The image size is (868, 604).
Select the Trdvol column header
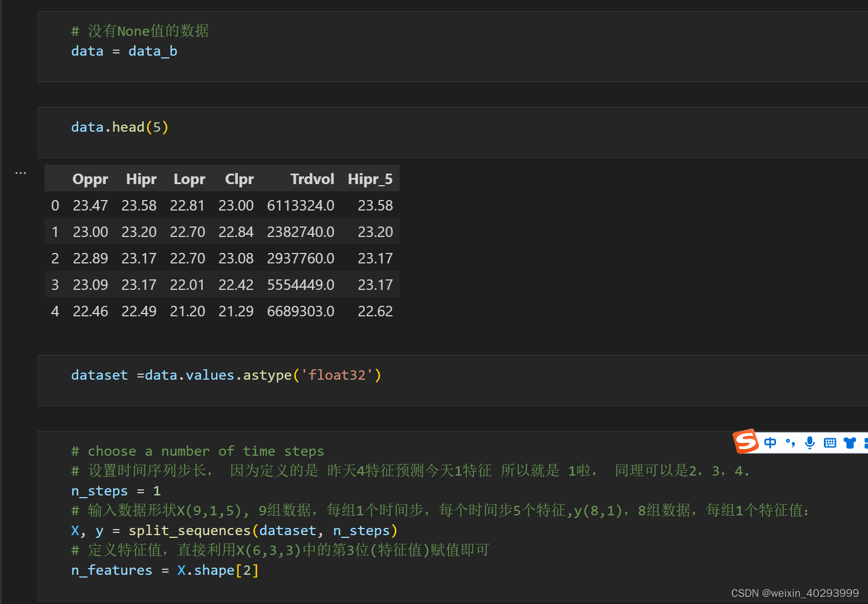click(312, 179)
